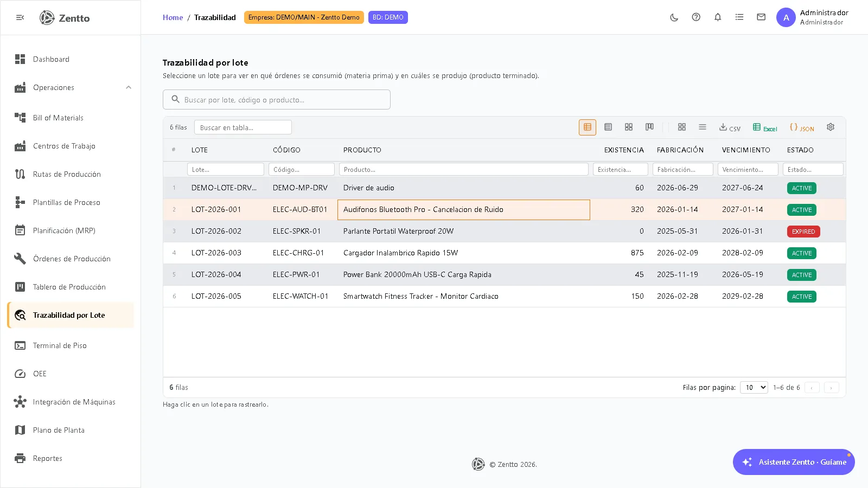This screenshot has width=868, height=488.
Task: Click the Trazabilidad por Lote icon
Action: [x=20, y=315]
